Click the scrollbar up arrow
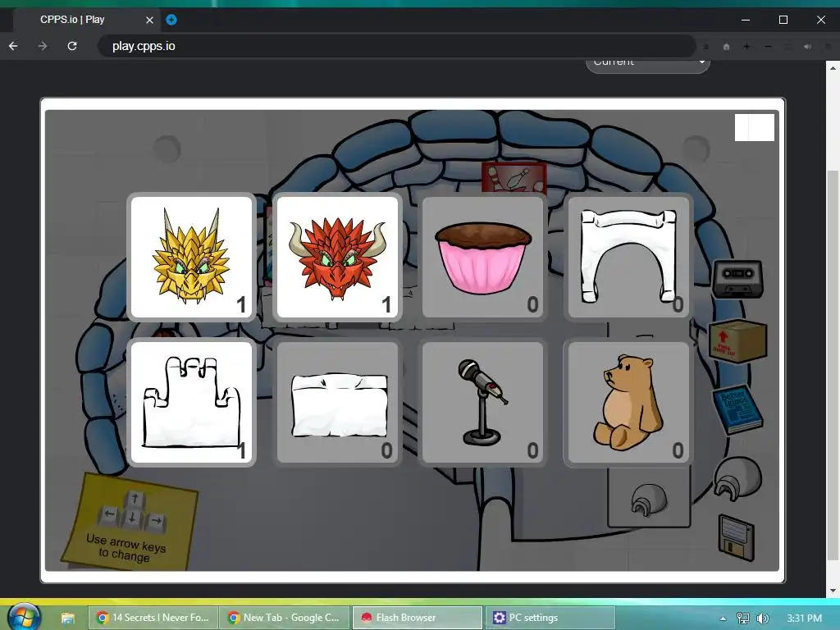 [x=833, y=67]
